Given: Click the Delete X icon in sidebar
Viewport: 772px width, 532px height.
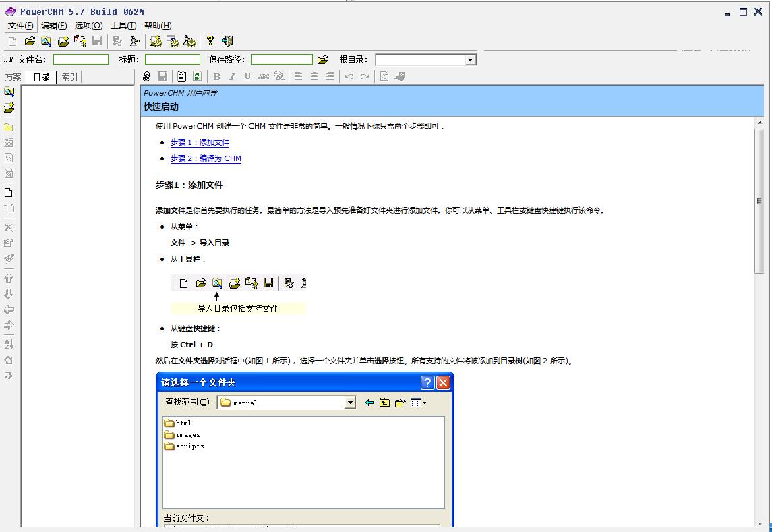Looking at the screenshot, I should coord(8,227).
